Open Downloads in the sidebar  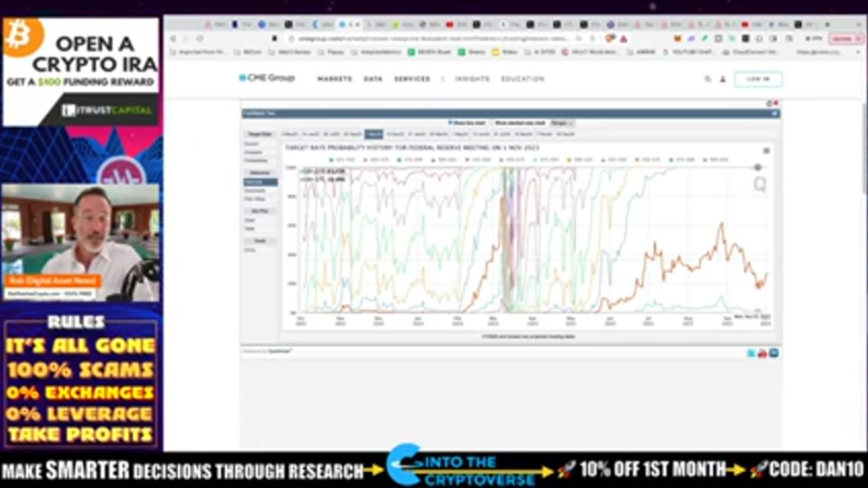click(255, 190)
